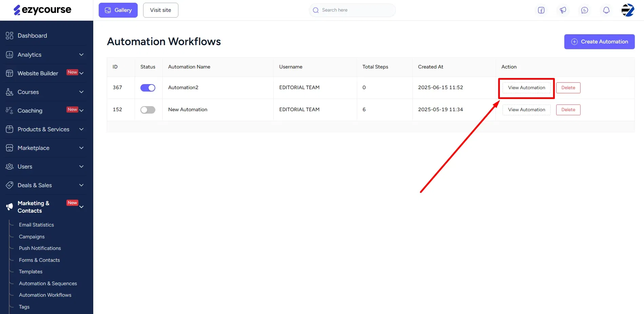Open Push Notifications submenu item
644x314 pixels.
(40, 248)
